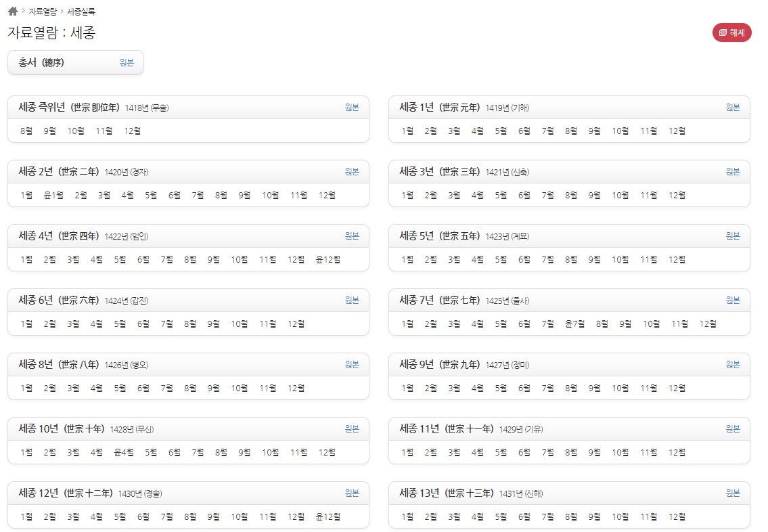Open 10월 of 세종 11년

(x=619, y=452)
